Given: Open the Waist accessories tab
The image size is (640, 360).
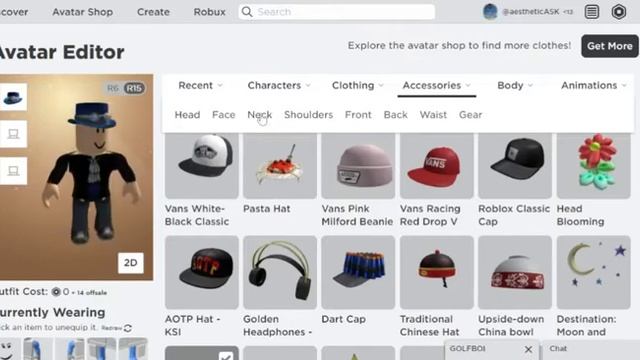Looking at the screenshot, I should point(433,115).
